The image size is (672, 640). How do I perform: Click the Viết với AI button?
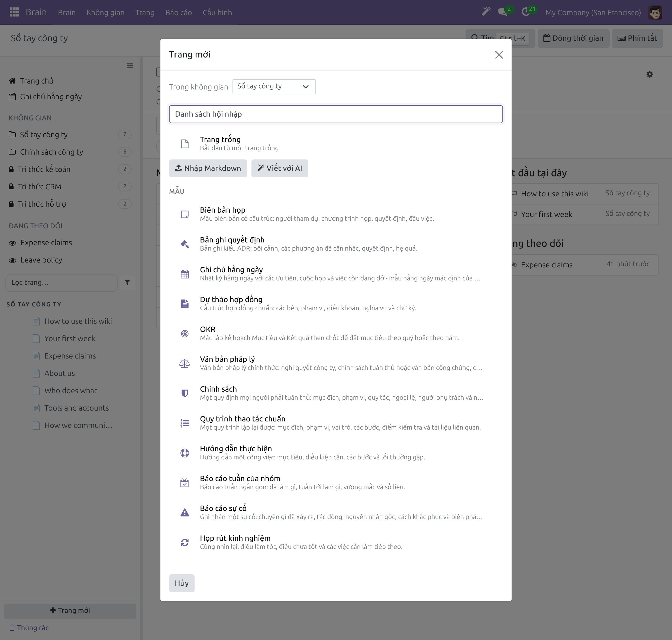pos(280,168)
